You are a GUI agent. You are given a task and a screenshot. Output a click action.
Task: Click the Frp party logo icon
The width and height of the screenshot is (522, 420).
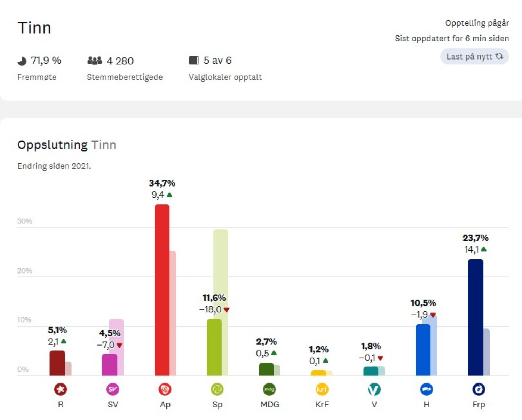479,389
